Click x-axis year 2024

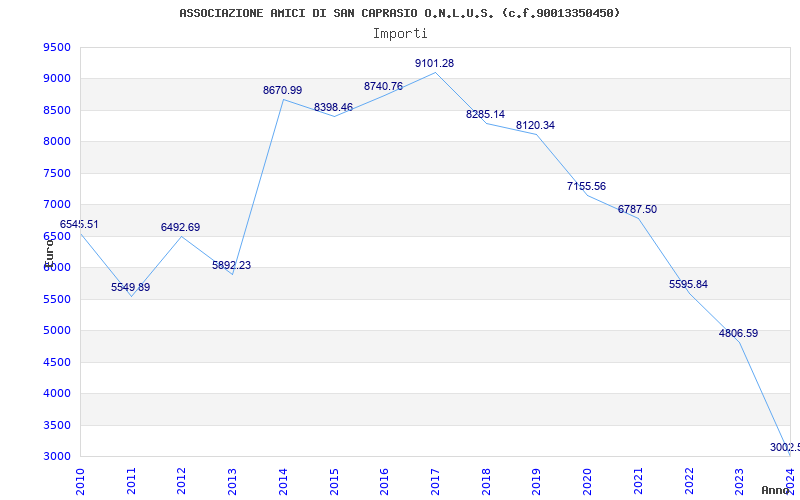[790, 480]
